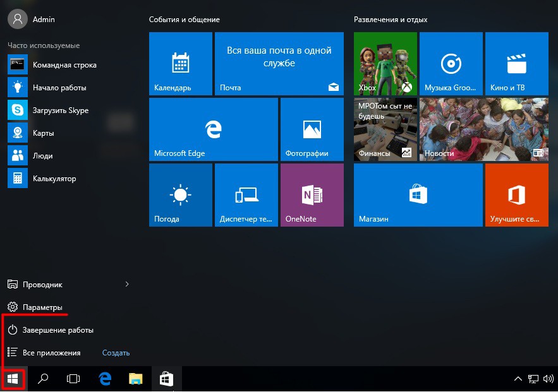Open Task View on the taskbar
The height and width of the screenshot is (392, 558).
click(x=73, y=379)
